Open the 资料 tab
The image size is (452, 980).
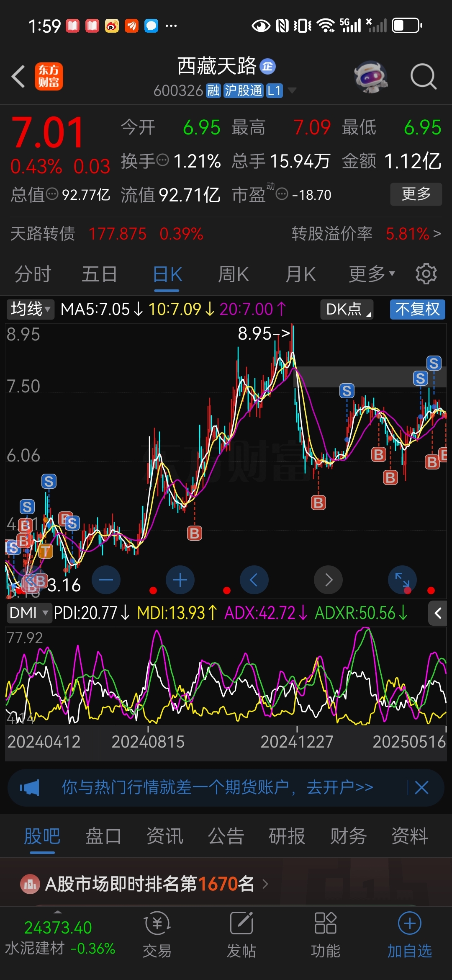click(x=410, y=836)
